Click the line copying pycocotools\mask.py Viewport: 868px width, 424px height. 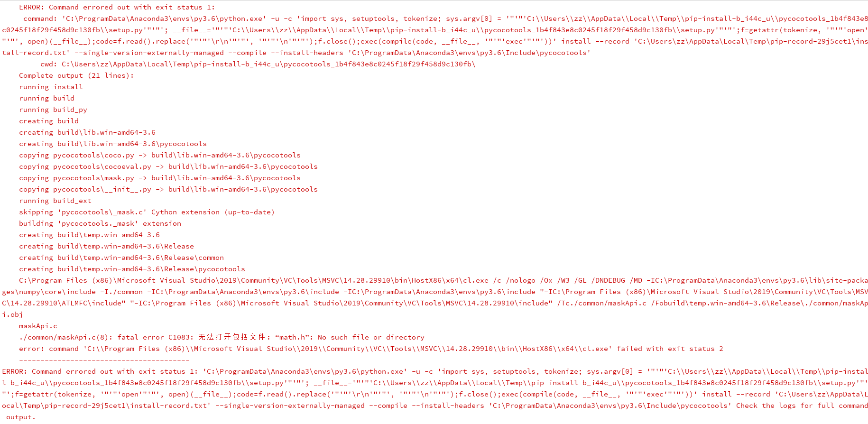[x=160, y=178]
